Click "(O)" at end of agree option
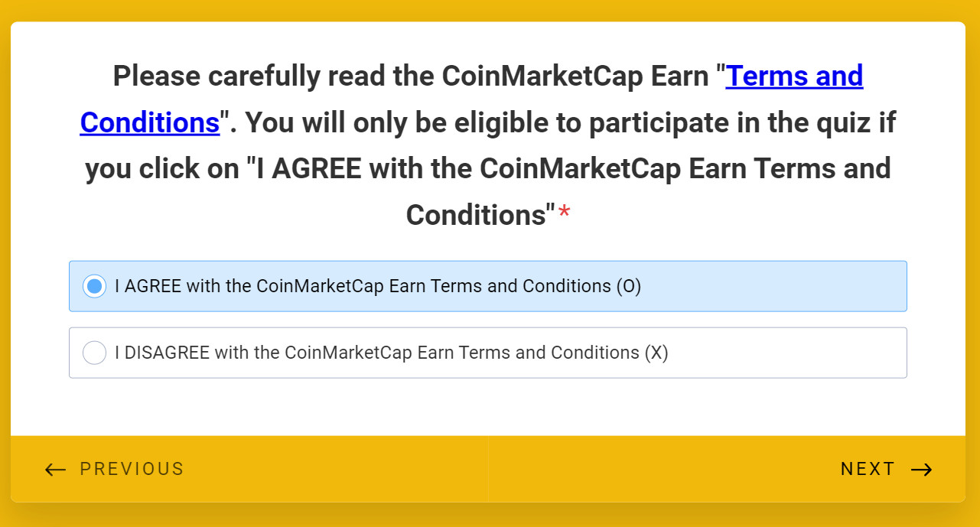 pos(628,286)
